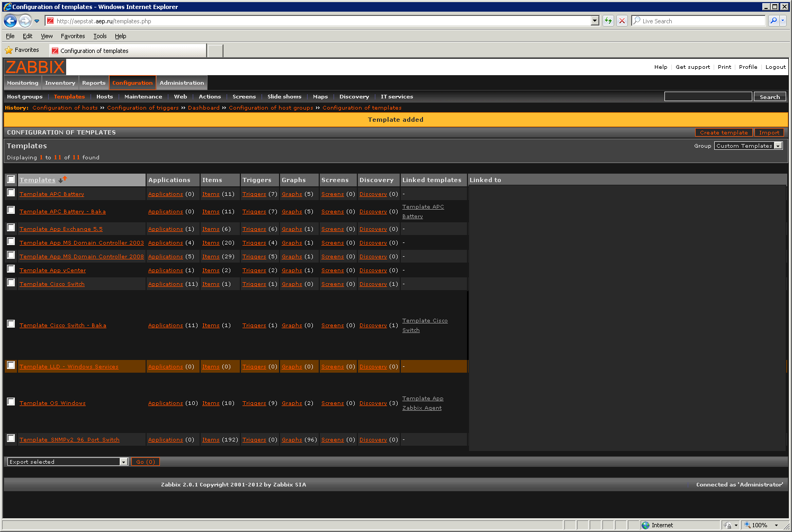Open the Group Custom Templates dropdown
The width and height of the screenshot is (792, 532).
coord(748,146)
